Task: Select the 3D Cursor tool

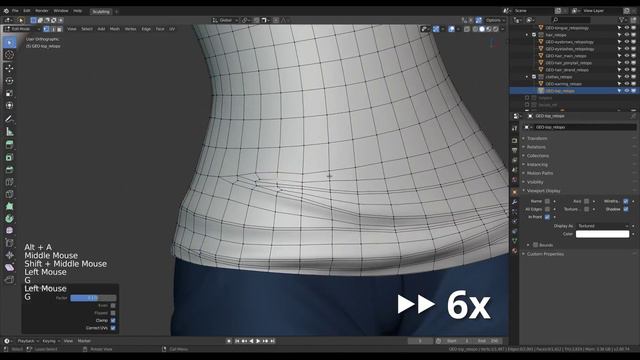Action: (9, 55)
